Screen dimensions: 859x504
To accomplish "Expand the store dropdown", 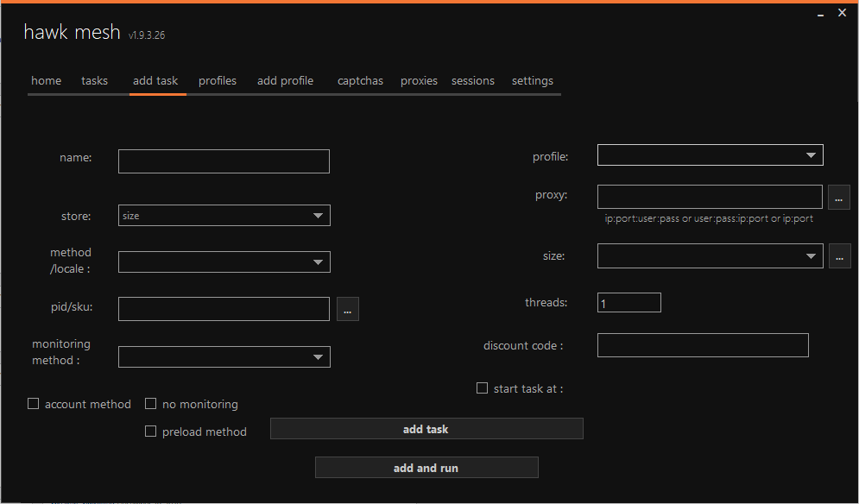I will tap(224, 216).
